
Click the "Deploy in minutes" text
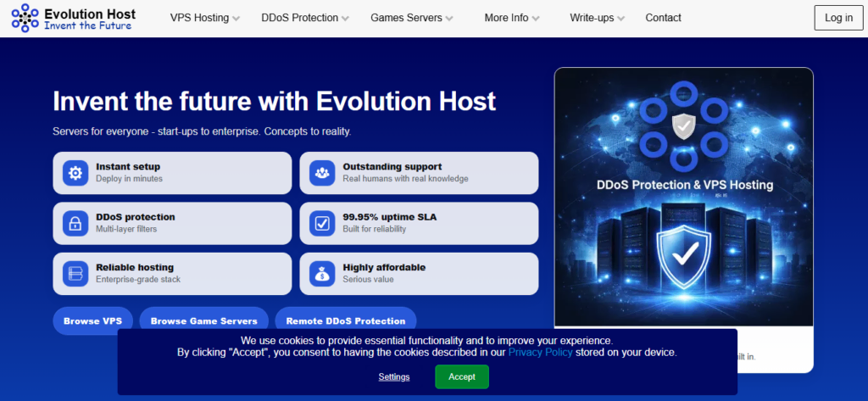tap(129, 179)
